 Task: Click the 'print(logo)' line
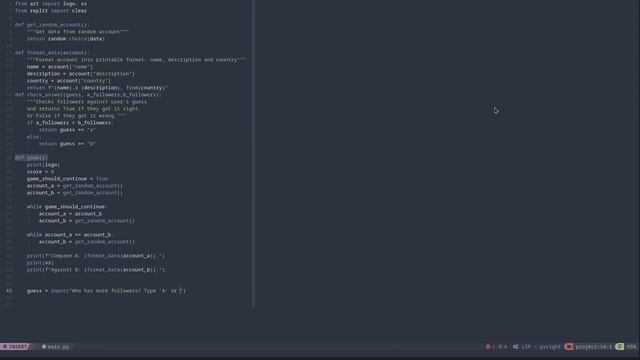pyautogui.click(x=43, y=164)
